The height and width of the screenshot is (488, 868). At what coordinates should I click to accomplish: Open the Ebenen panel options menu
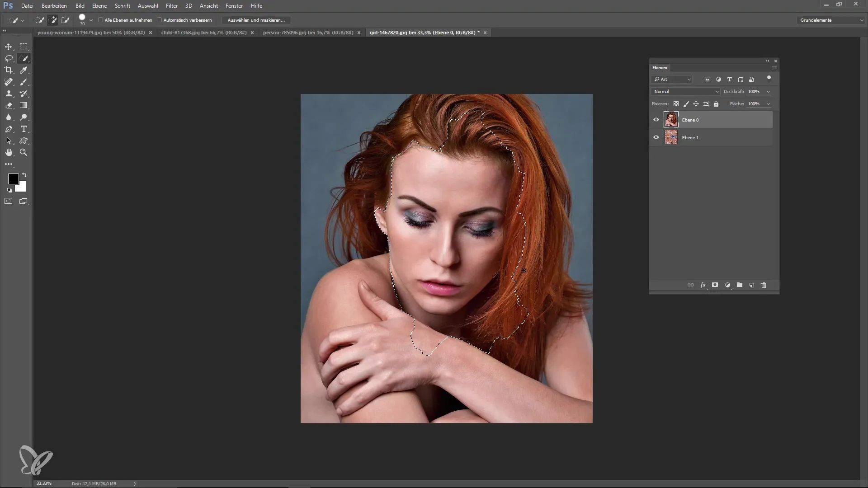click(x=774, y=68)
